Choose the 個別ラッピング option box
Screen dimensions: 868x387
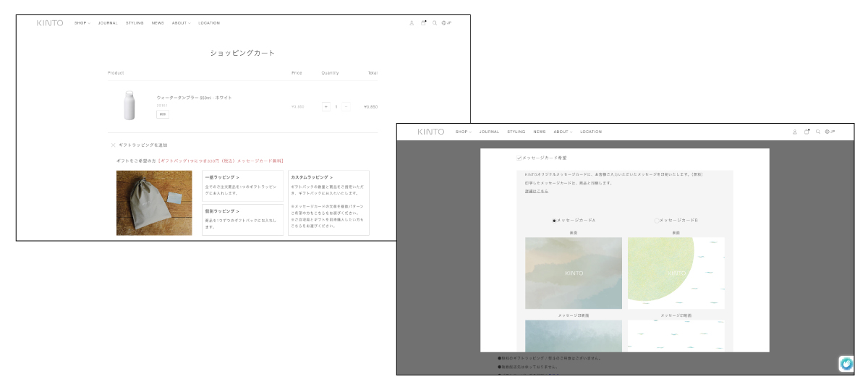click(x=242, y=219)
